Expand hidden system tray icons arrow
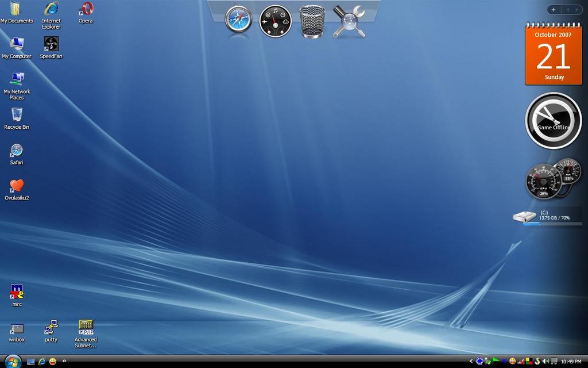Image resolution: width=588 pixels, height=368 pixels. (471, 361)
